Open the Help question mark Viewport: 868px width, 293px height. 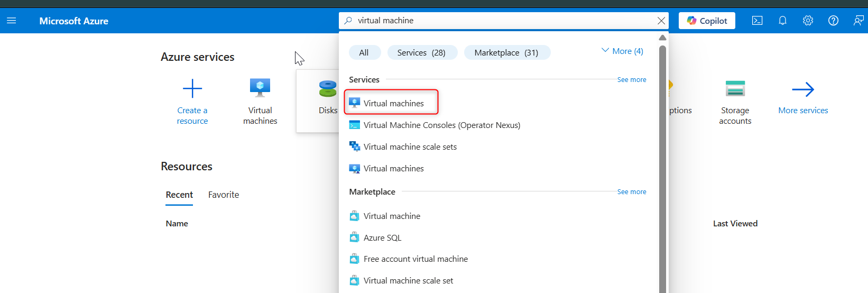(833, 21)
